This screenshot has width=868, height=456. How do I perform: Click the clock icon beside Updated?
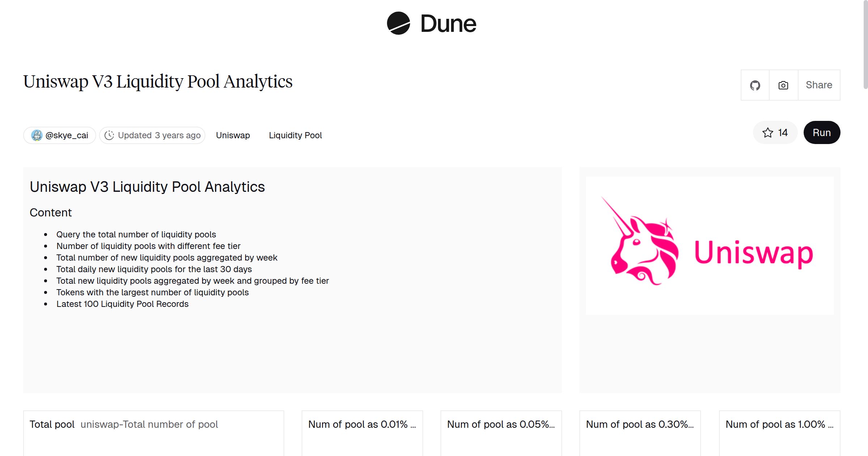click(x=110, y=135)
